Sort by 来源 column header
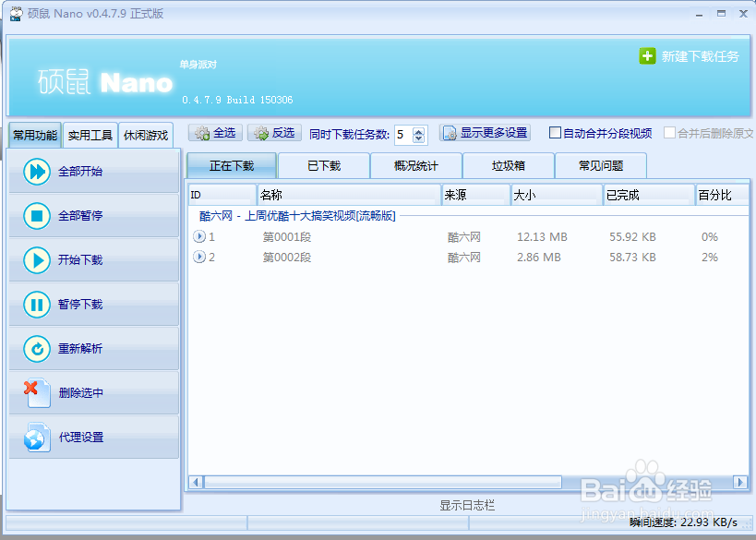Image resolution: width=756 pixels, height=540 pixels. click(x=476, y=195)
